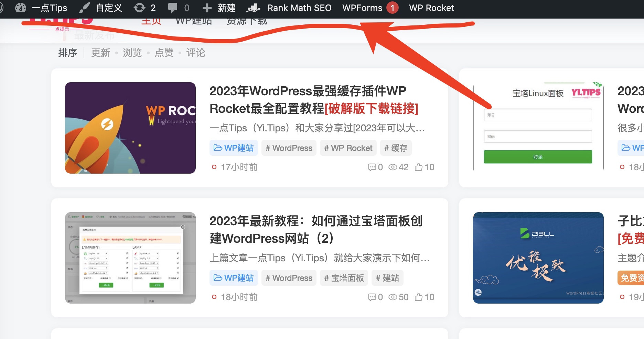Open the ZIBLL 优雅极致 theme thumbnail

point(538,258)
